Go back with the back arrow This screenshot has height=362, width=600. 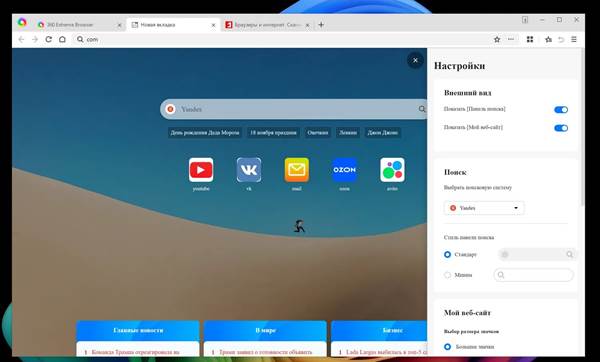(x=21, y=39)
